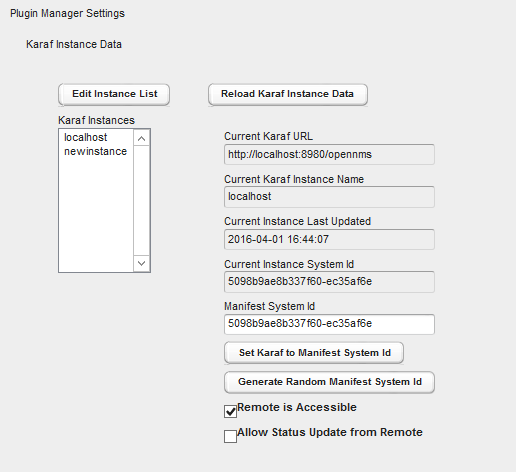Click the Current Instance System Id field
The image size is (516, 472).
tap(329, 282)
